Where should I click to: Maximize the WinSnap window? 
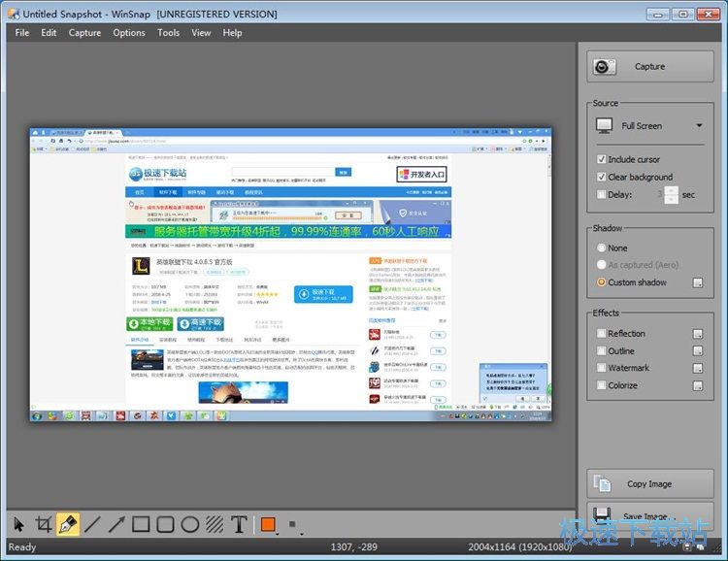tap(683, 15)
